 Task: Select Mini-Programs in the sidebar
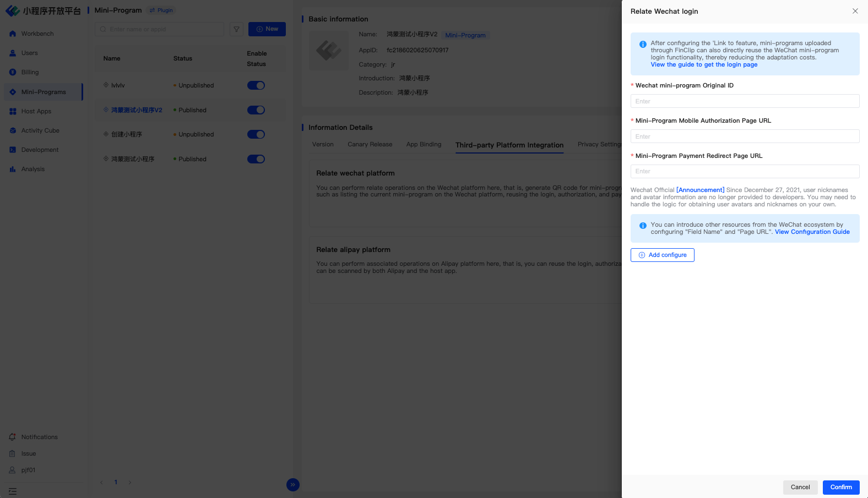[x=43, y=92]
